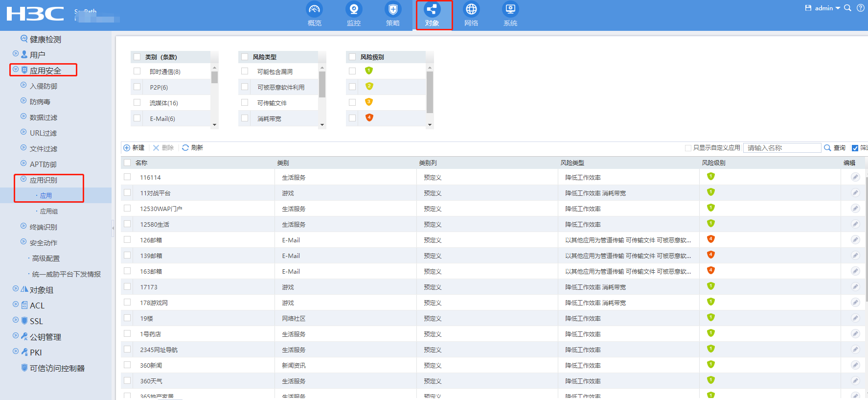
Task: Collapse the 应用识别 tree node
Action: [23, 179]
